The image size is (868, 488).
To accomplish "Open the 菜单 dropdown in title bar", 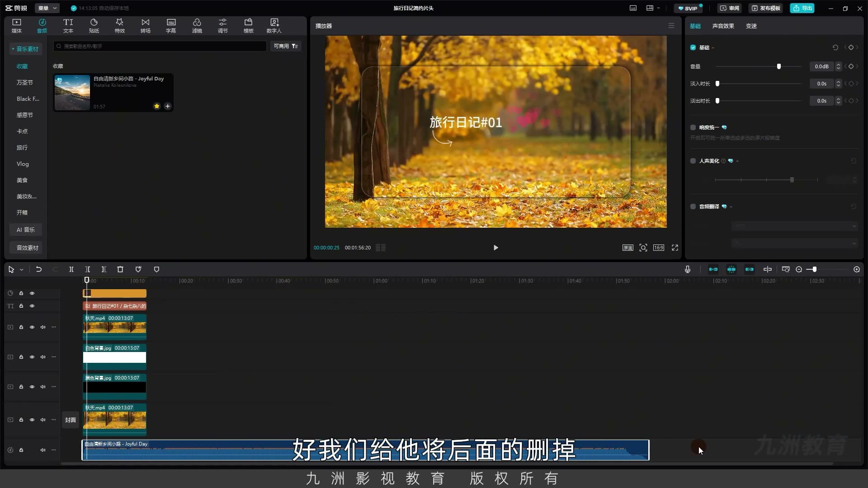I will click(x=48, y=8).
